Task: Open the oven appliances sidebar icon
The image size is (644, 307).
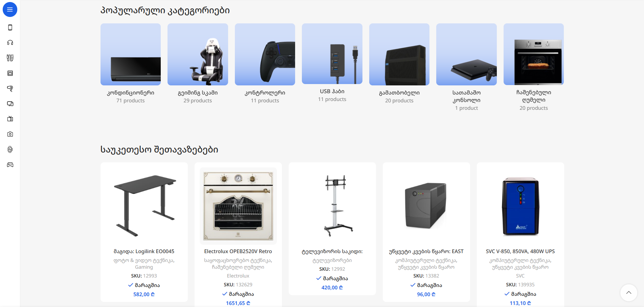Action: coord(10,73)
